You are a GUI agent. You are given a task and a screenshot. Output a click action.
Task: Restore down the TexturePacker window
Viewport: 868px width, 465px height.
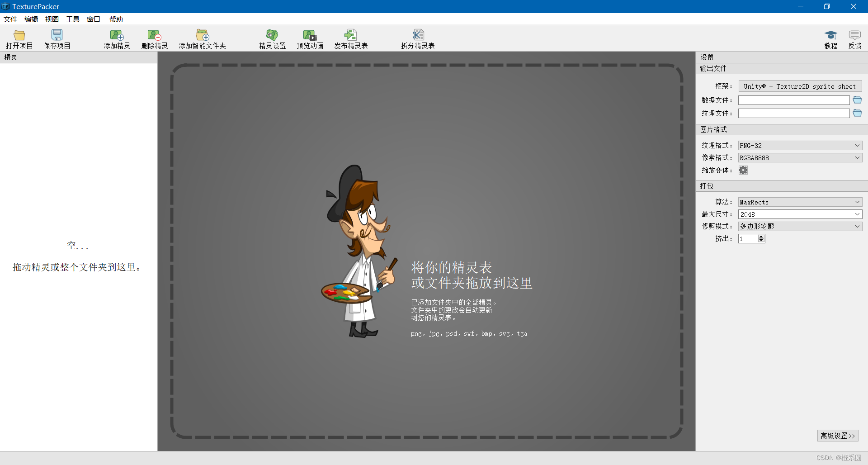pyautogui.click(x=826, y=6)
